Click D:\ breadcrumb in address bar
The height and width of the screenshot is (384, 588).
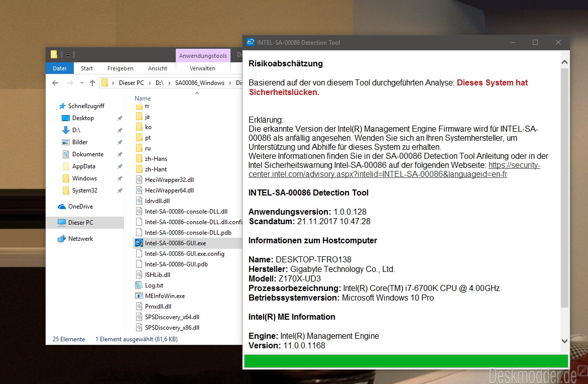click(159, 82)
